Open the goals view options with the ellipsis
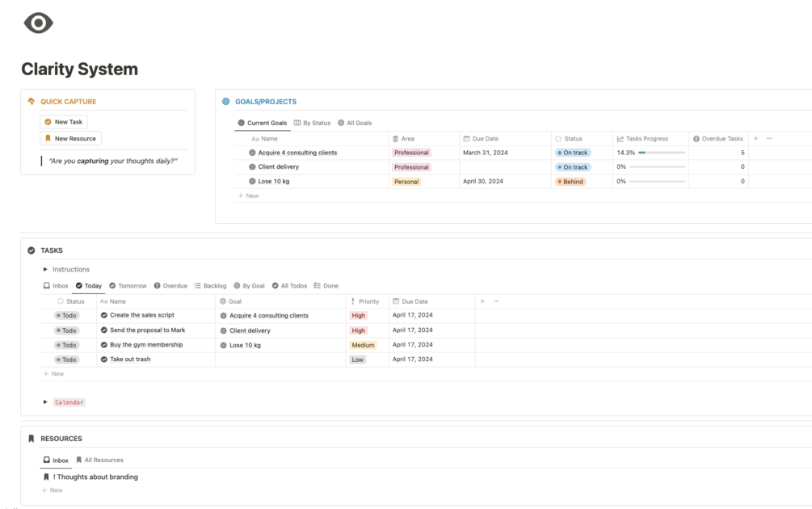This screenshot has height=509, width=812. [x=768, y=137]
